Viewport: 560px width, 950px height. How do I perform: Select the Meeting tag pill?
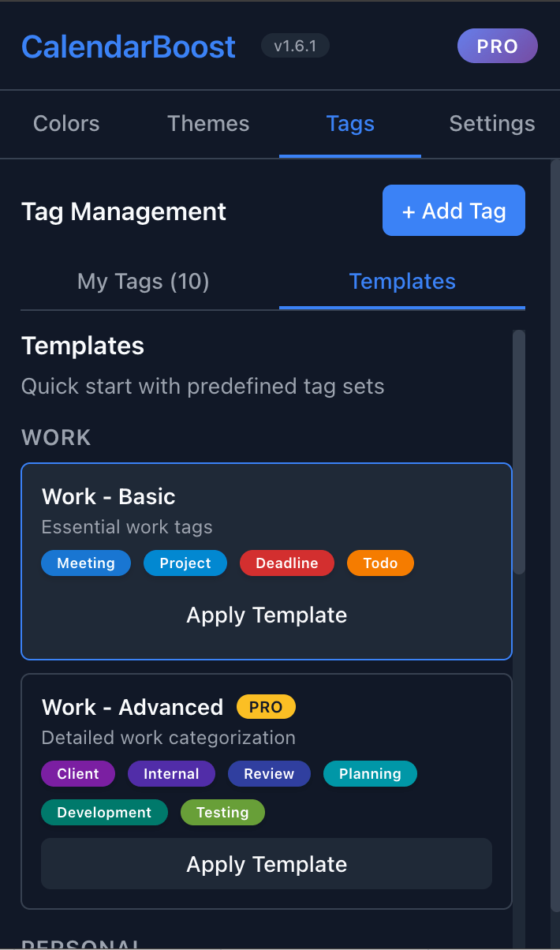point(85,563)
